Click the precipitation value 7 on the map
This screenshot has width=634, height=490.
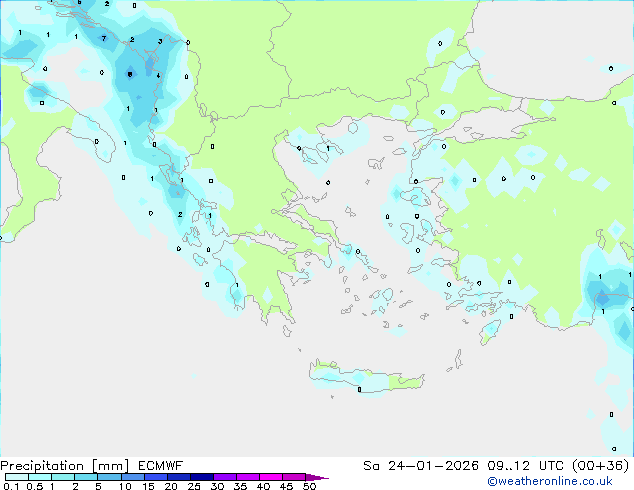pos(104,38)
